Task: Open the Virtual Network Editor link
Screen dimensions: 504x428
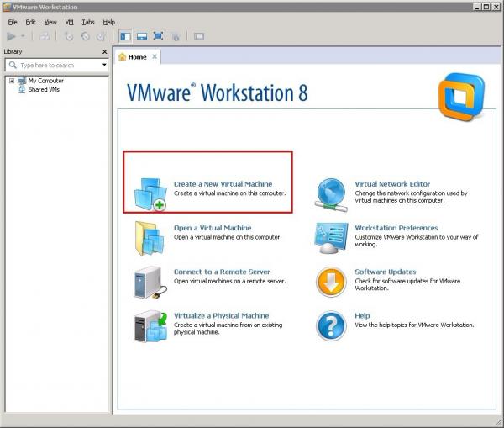Action: 392,184
